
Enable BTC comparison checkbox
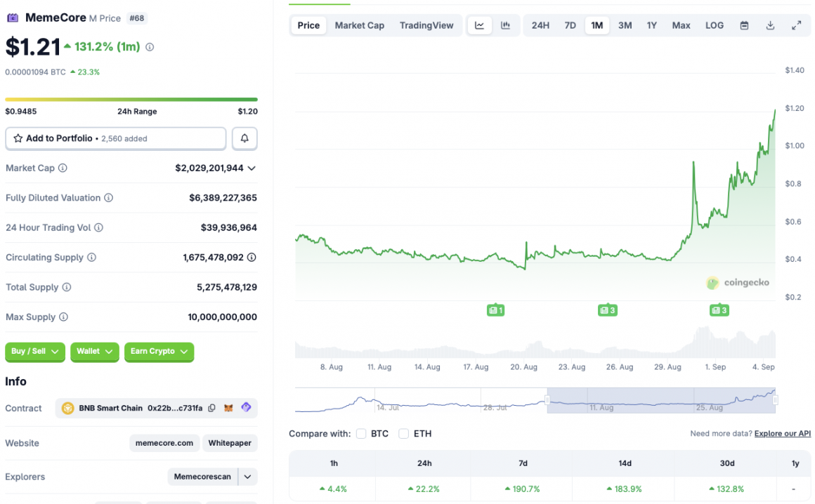coord(361,433)
